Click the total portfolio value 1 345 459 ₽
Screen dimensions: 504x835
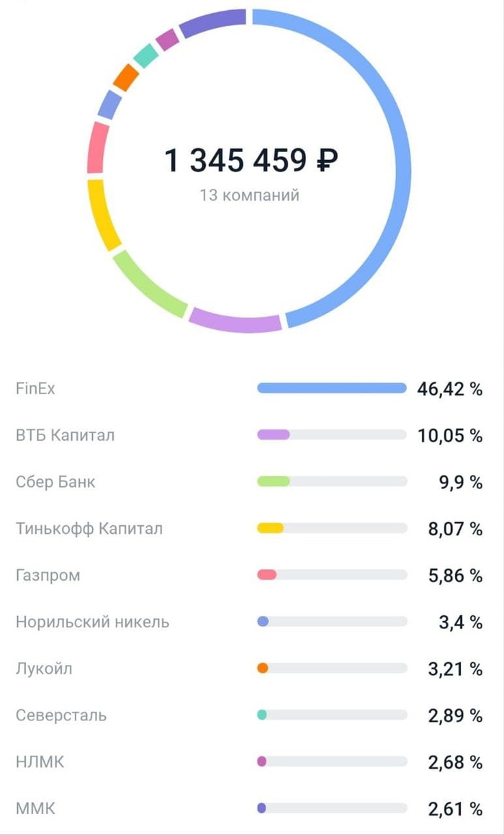[251, 160]
